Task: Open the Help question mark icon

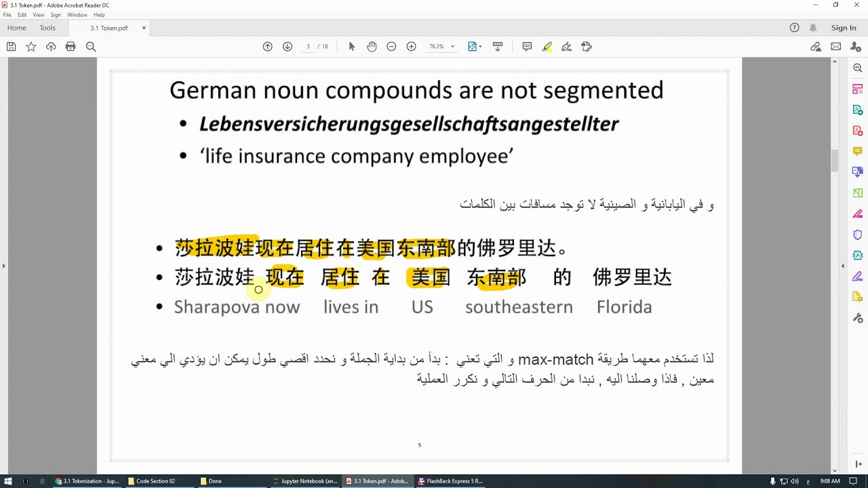Action: (795, 28)
